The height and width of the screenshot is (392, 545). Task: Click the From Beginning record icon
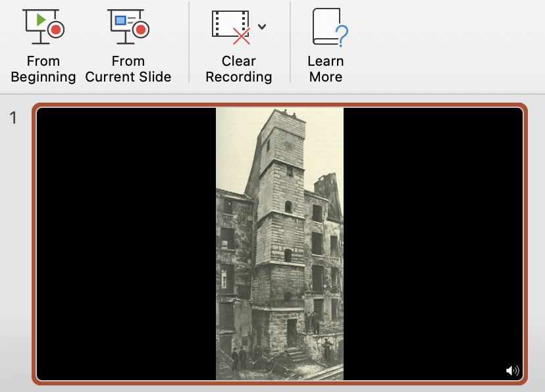(43, 27)
